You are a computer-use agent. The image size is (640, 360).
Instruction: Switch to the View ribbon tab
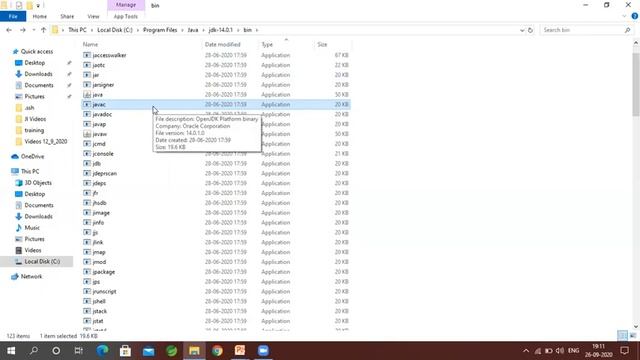click(93, 16)
